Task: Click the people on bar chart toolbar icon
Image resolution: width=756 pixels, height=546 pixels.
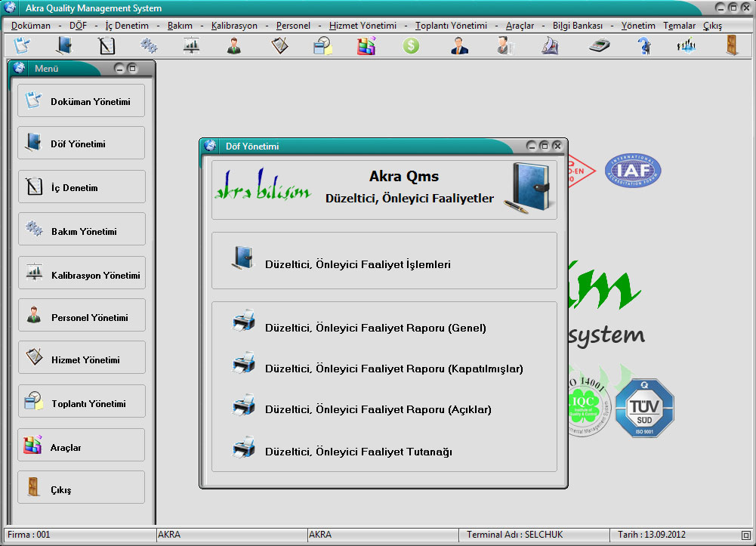Action: (x=686, y=46)
